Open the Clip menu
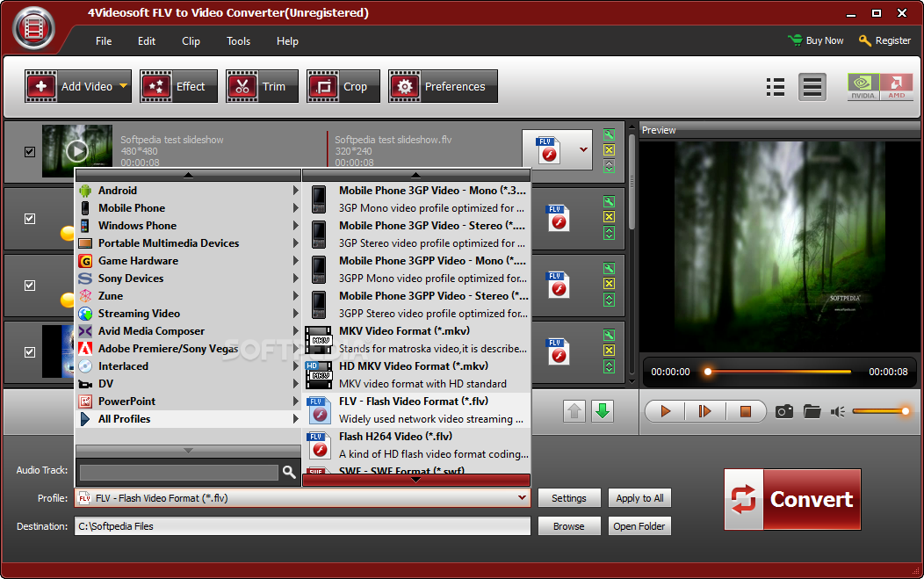 click(x=191, y=41)
